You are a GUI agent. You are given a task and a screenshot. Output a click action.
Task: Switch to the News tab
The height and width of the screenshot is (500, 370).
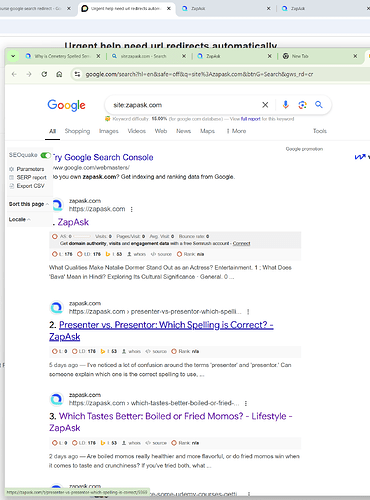[x=183, y=131]
